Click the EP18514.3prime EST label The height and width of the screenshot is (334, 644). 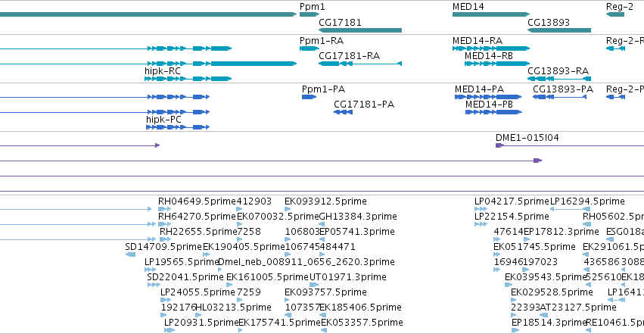[549, 323]
